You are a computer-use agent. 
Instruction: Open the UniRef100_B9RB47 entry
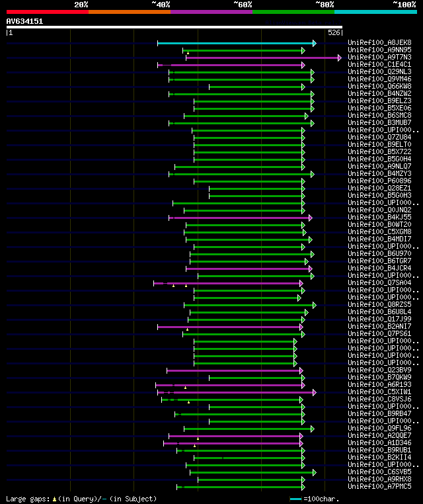(x=379, y=414)
